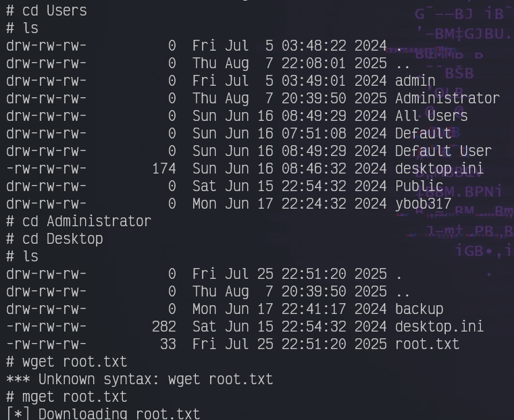
Task: Click the 22:41:17 timestamp of backup
Action: 313,309
